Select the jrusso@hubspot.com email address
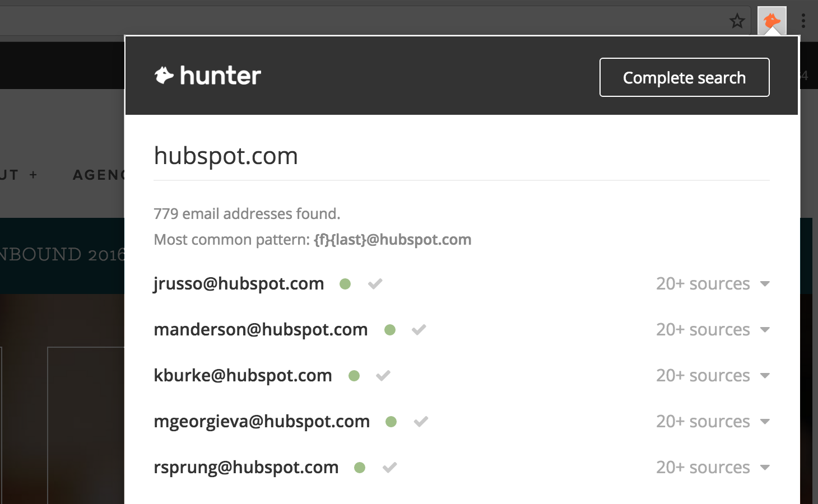 [239, 284]
